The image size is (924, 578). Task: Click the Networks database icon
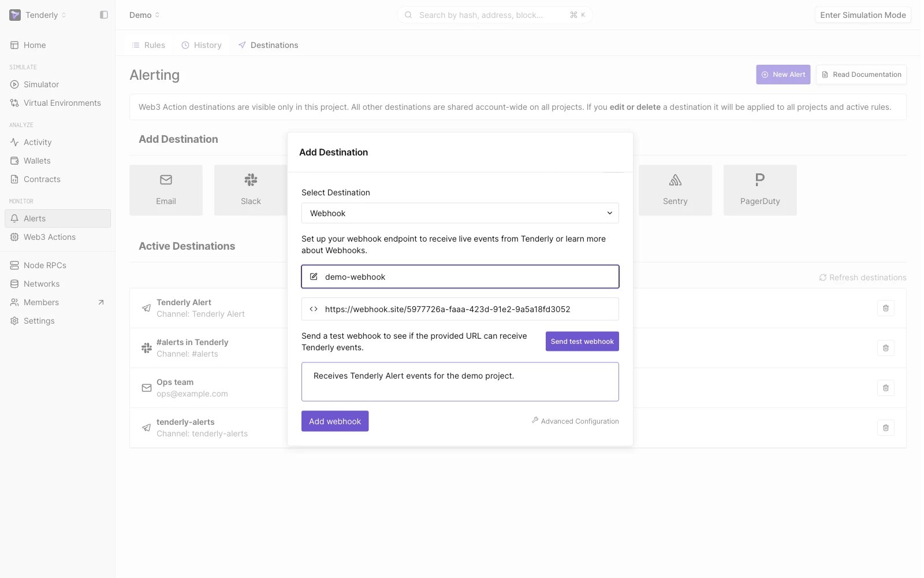tap(14, 284)
